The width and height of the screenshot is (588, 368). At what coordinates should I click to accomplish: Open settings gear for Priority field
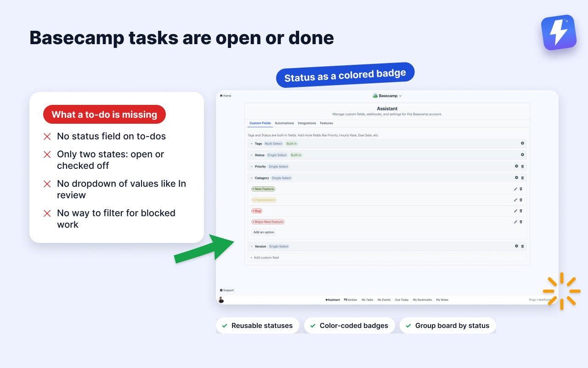516,167
